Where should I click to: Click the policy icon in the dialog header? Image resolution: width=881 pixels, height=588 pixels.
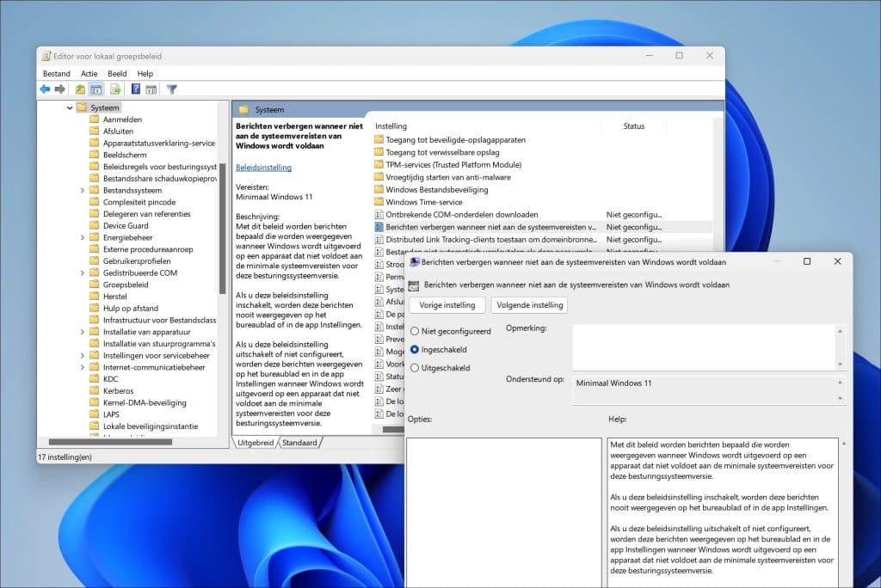414,285
